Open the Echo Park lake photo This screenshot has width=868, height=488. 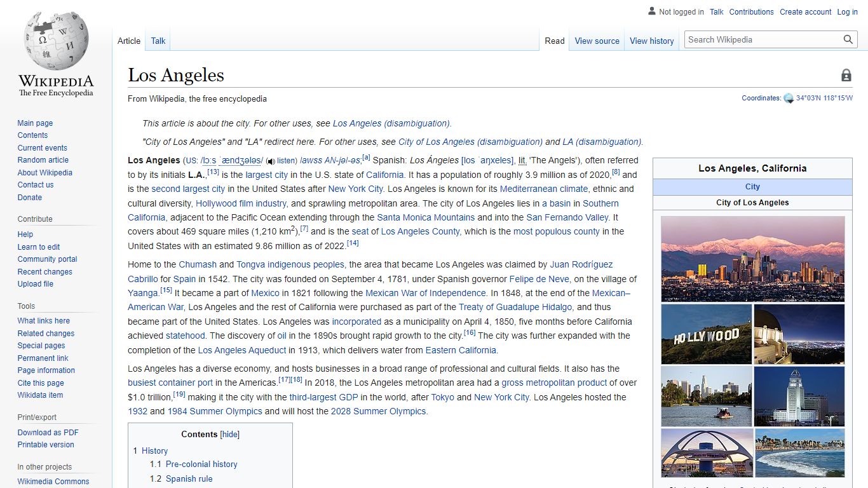707,396
